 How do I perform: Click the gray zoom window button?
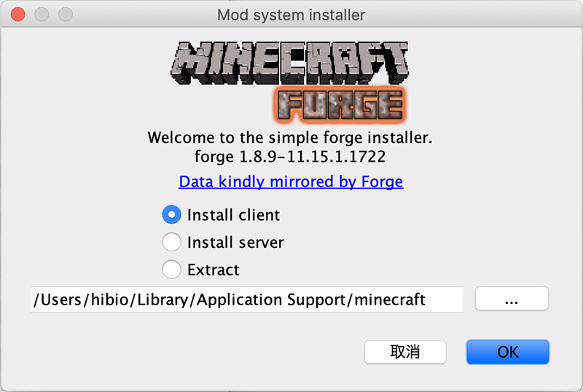pyautogui.click(x=66, y=15)
